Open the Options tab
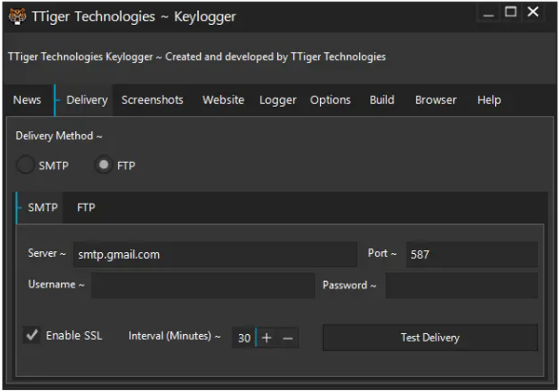 click(x=330, y=100)
